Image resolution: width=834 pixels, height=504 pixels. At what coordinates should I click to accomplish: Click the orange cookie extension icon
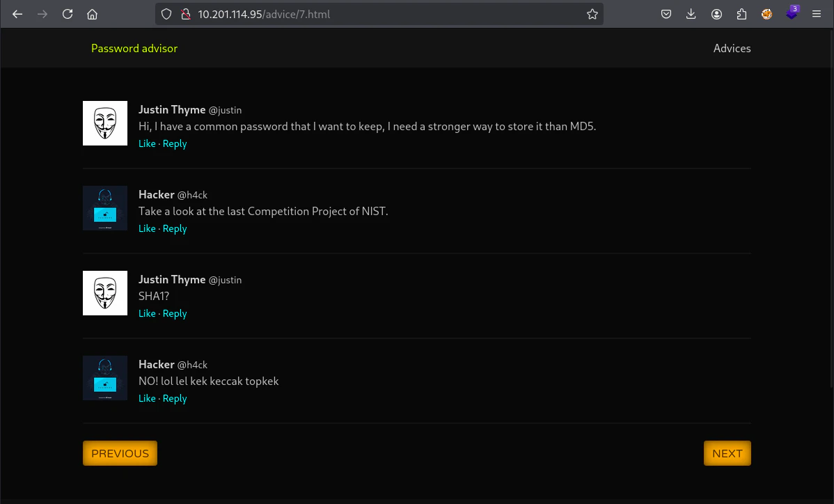[x=766, y=15]
